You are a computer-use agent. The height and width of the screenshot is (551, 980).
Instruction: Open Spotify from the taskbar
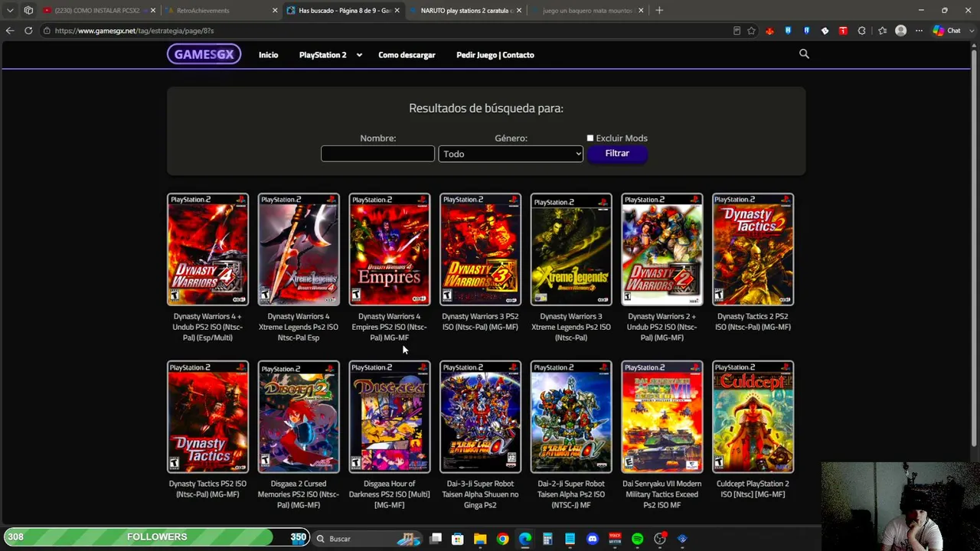(637, 539)
